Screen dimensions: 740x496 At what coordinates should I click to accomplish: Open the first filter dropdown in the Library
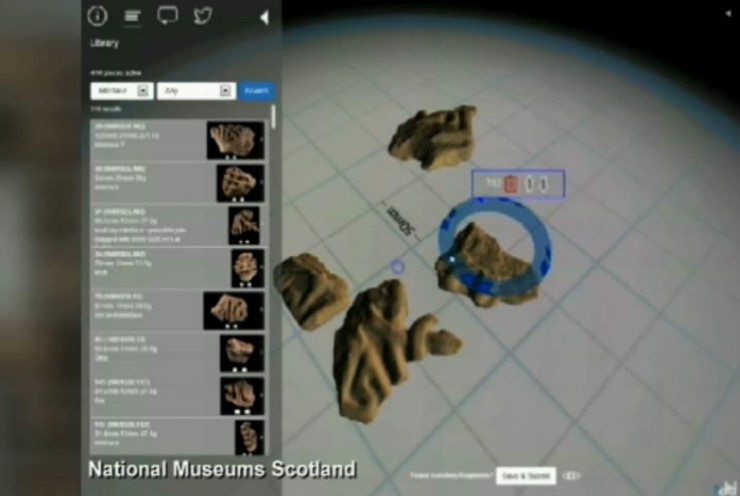coord(122,91)
